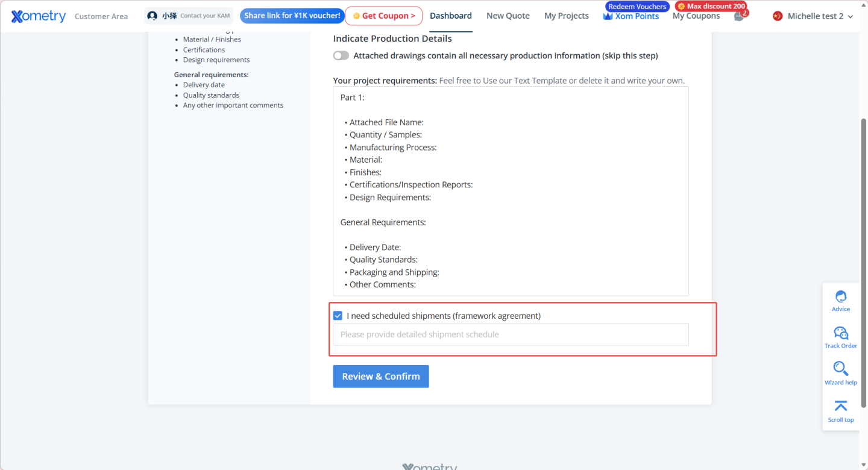
Task: Go to New Quote
Action: click(508, 16)
